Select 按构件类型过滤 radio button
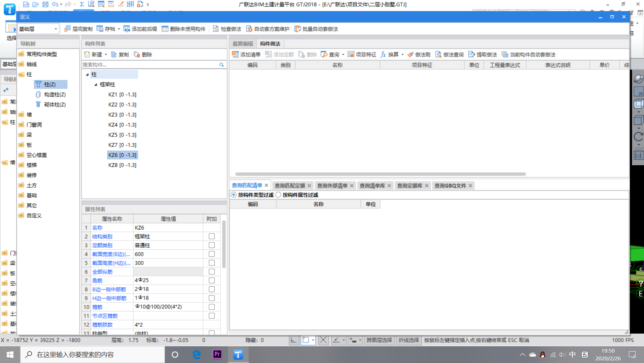The image size is (644, 363). [234, 195]
